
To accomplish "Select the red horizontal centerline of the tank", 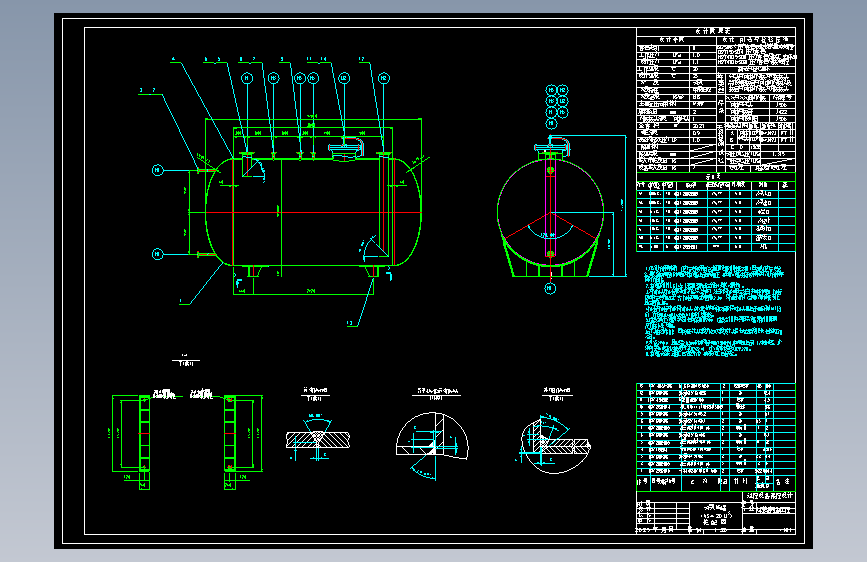I will click(x=314, y=212).
